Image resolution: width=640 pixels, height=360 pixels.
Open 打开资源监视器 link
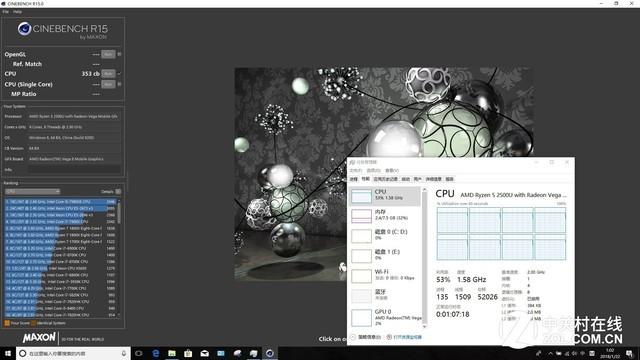[404, 337]
